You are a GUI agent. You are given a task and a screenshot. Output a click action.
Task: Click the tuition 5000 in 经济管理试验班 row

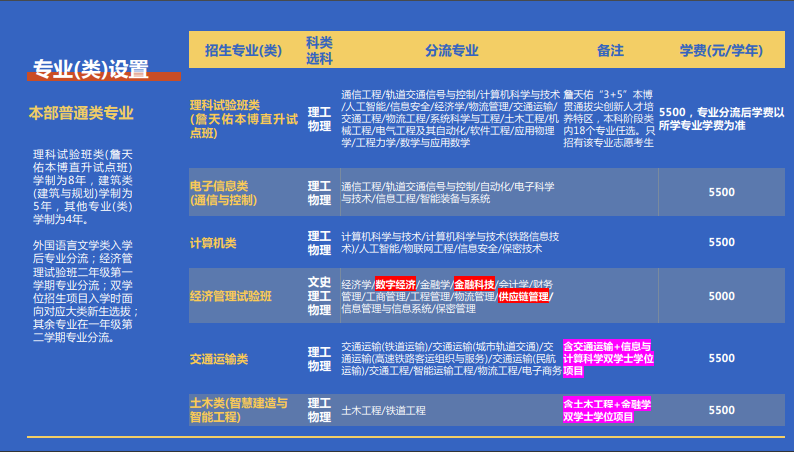tap(722, 296)
